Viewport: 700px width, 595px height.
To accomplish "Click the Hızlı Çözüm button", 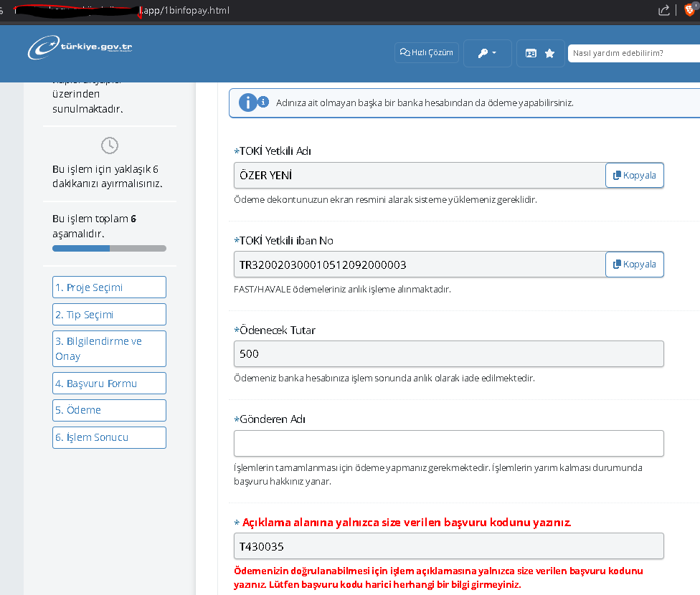I will 426,52.
